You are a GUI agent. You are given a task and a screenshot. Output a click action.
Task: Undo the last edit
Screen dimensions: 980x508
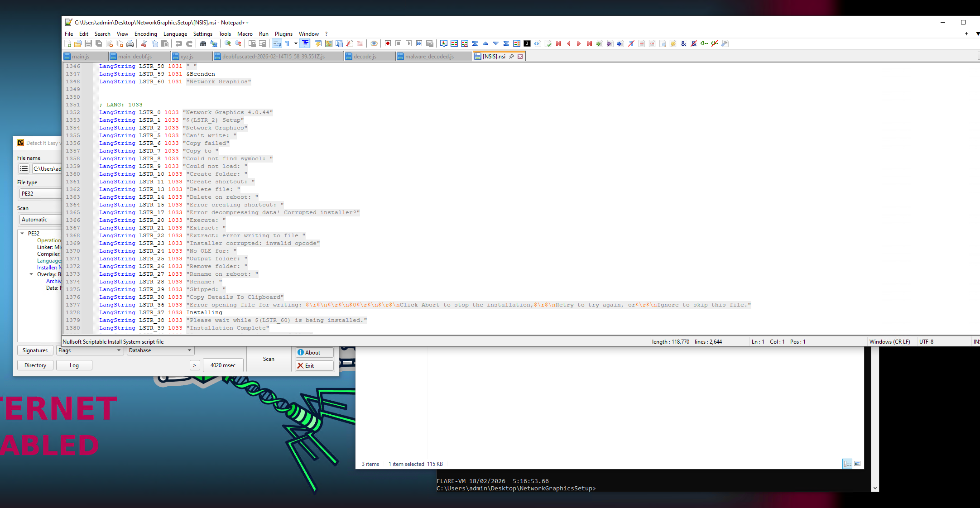(179, 43)
